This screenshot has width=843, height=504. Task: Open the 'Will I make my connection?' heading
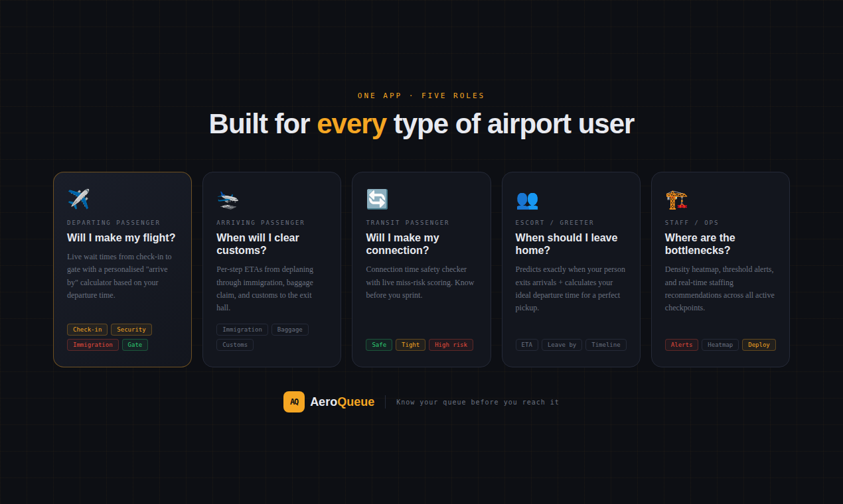coord(403,244)
